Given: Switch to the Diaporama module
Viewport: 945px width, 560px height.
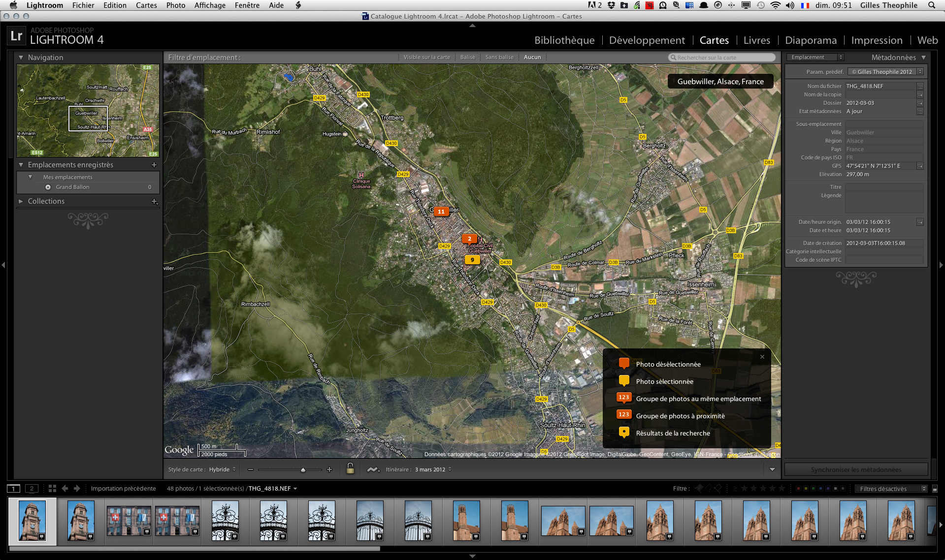Looking at the screenshot, I should click(x=811, y=40).
